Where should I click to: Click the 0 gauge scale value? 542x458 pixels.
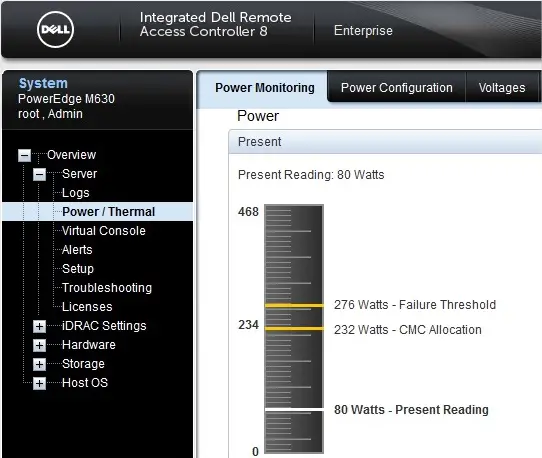(x=255, y=451)
